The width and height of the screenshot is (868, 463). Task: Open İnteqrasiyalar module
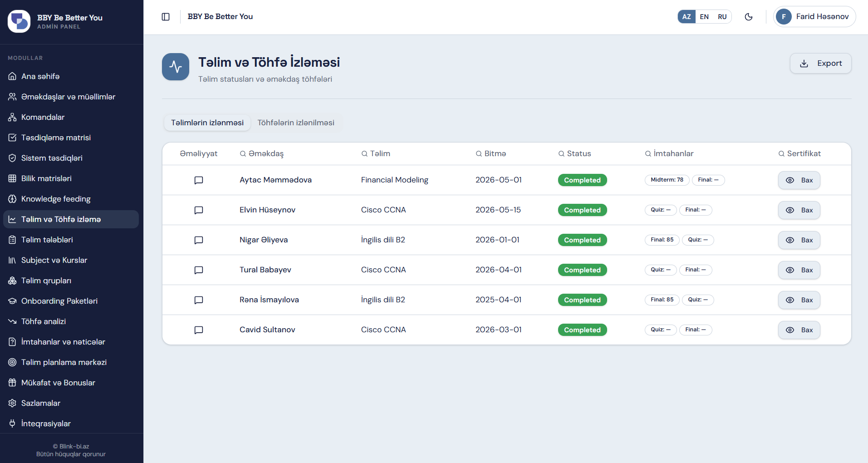pyautogui.click(x=71, y=424)
